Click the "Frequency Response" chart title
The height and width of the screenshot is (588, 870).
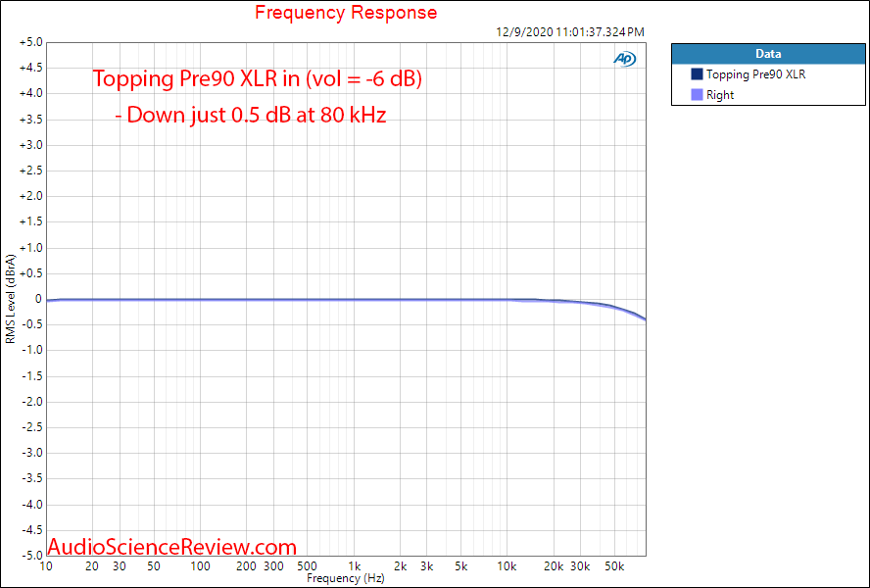pos(346,12)
